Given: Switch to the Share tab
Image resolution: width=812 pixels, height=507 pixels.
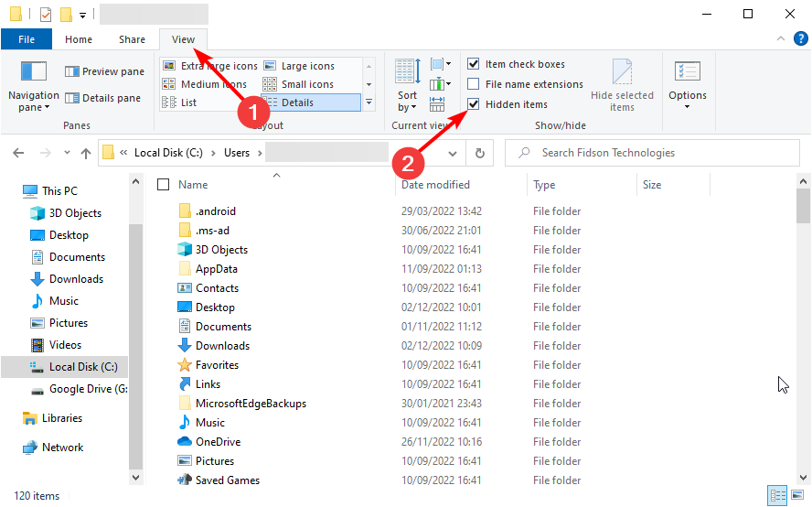Looking at the screenshot, I should [132, 39].
